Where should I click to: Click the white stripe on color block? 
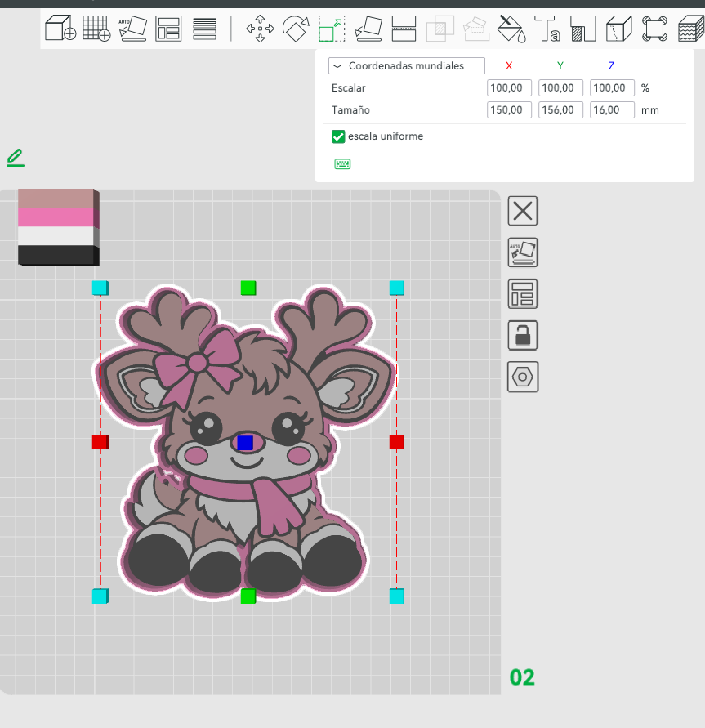(x=56, y=236)
